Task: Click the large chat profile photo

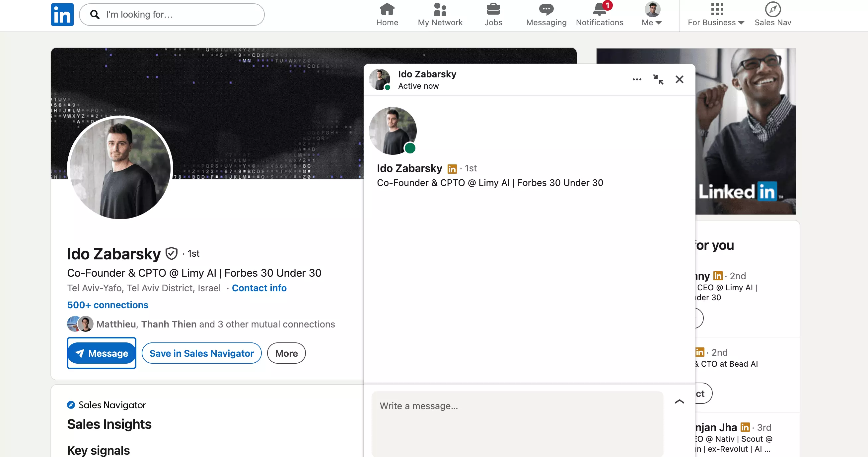Action: [393, 131]
